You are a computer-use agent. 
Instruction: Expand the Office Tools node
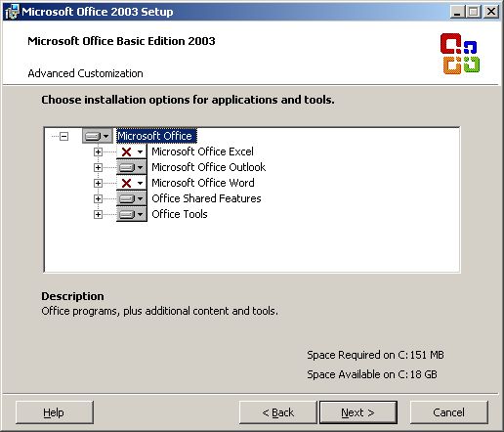[98, 214]
